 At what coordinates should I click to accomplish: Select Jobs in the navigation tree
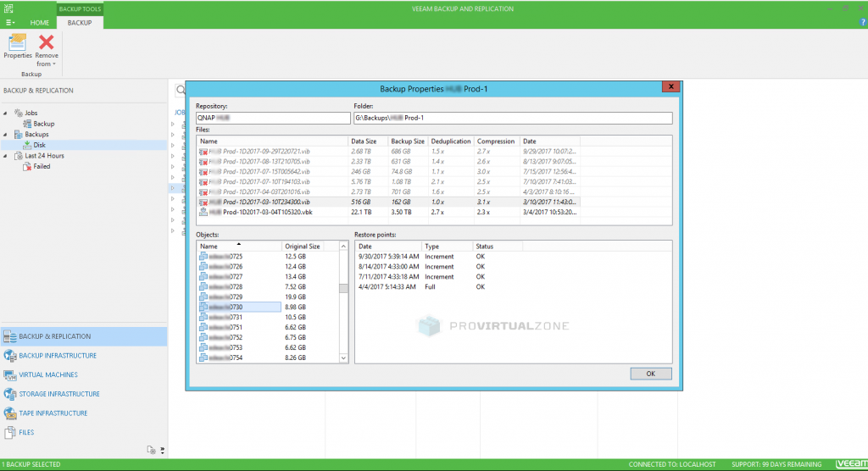coord(31,113)
